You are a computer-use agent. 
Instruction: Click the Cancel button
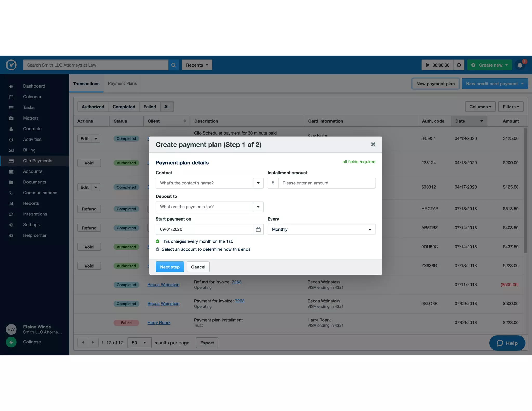click(198, 267)
